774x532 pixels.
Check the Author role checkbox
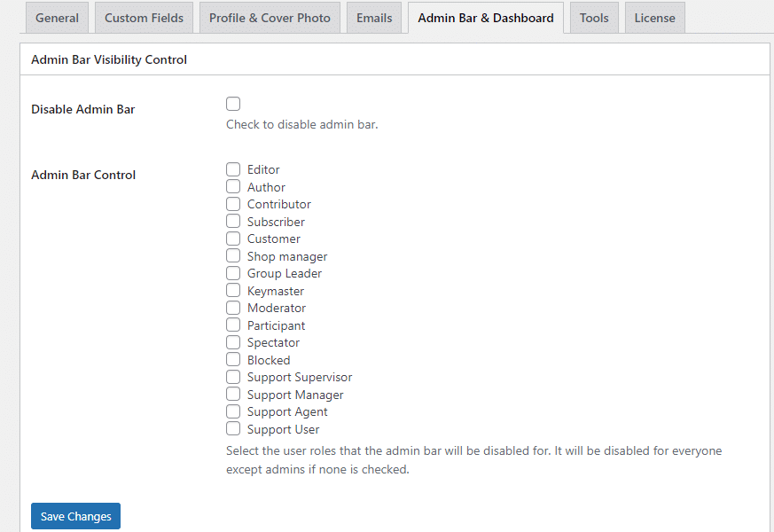coord(232,186)
